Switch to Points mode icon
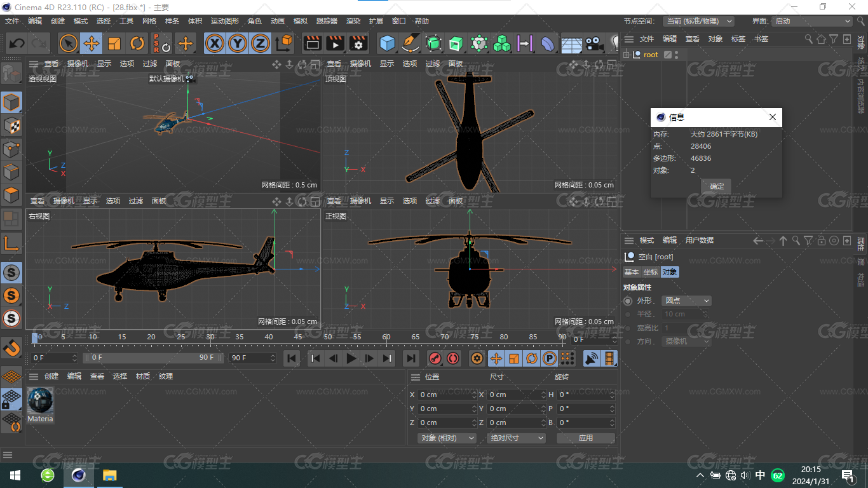 click(11, 149)
